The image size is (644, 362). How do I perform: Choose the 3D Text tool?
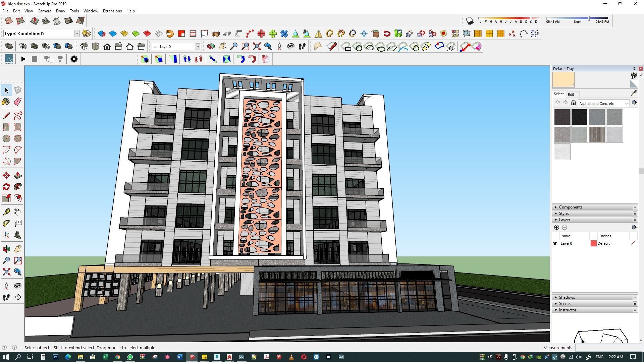point(18,235)
